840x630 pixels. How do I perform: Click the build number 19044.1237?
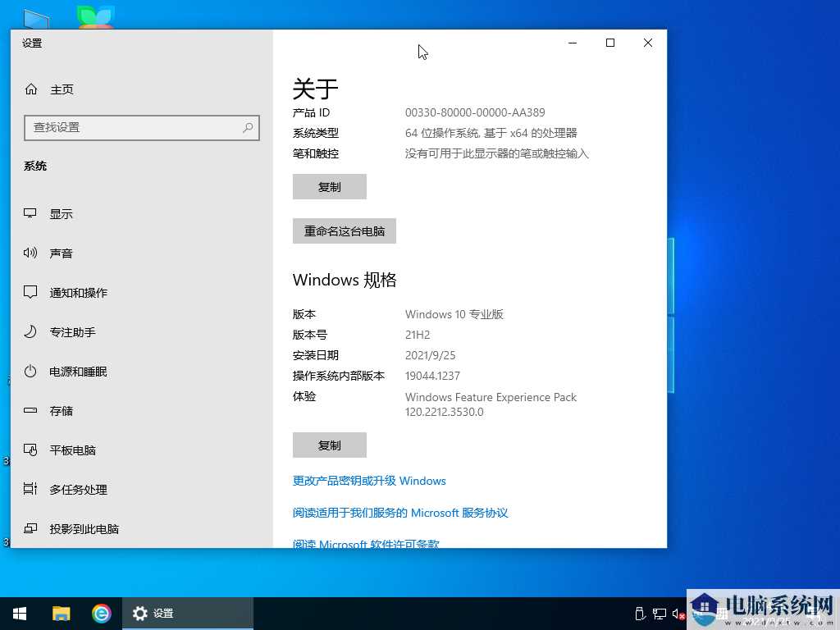point(432,376)
